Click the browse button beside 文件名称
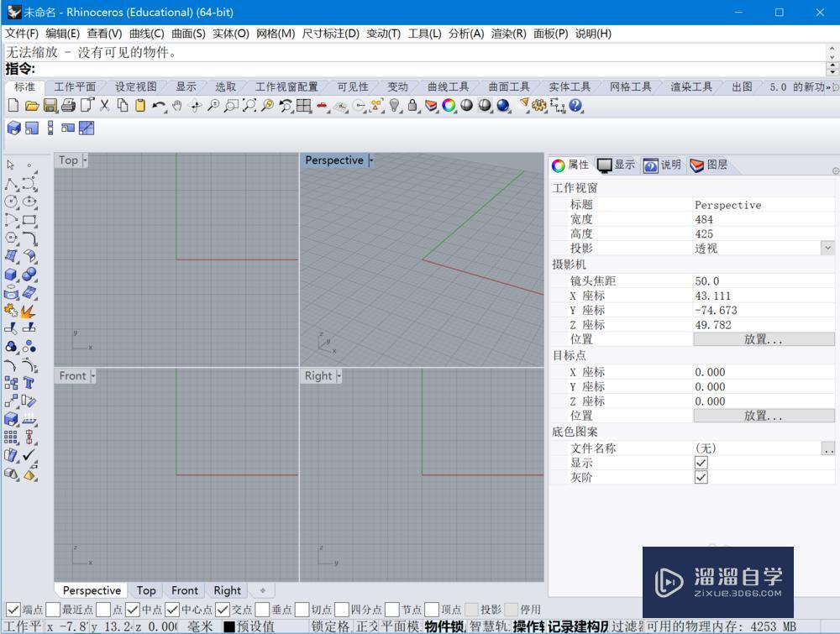 [828, 448]
